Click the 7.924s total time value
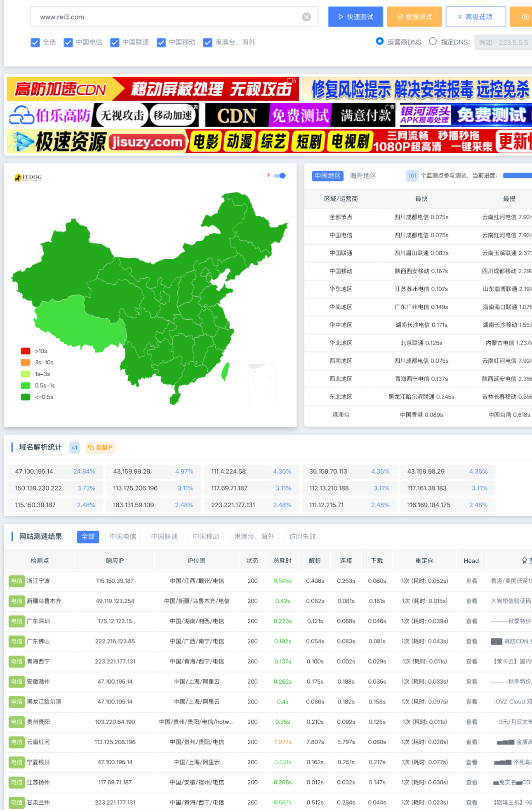 [283, 742]
